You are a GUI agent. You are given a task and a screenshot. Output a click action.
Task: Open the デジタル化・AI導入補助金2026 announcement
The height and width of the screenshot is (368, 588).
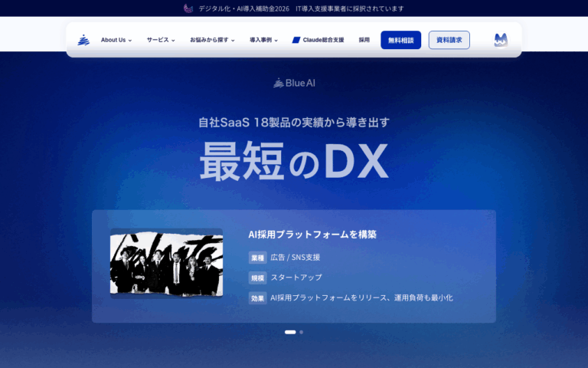(x=301, y=8)
